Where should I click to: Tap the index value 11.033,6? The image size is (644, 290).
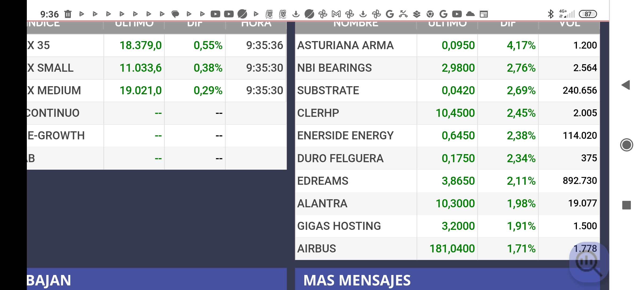141,68
